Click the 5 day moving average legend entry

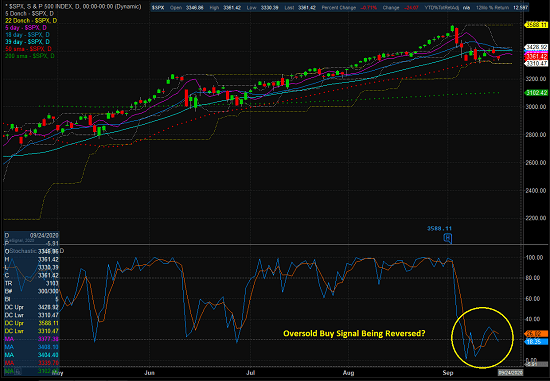[26, 28]
